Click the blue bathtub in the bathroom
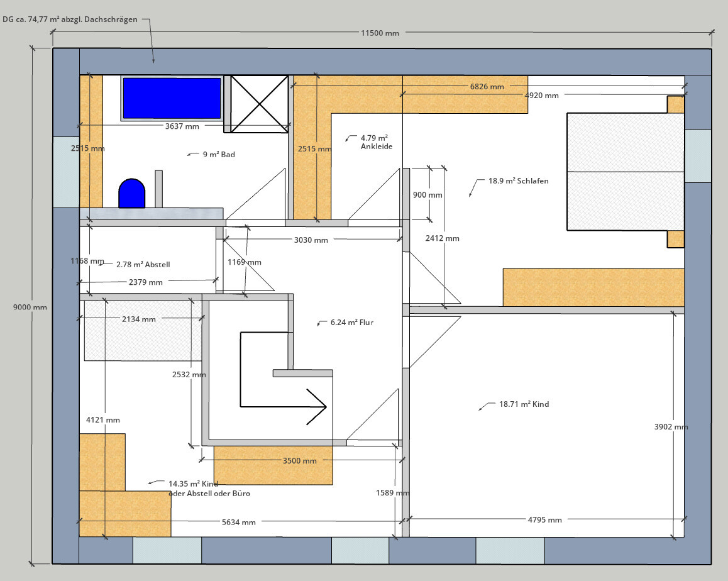The width and height of the screenshot is (728, 581). pos(172,98)
